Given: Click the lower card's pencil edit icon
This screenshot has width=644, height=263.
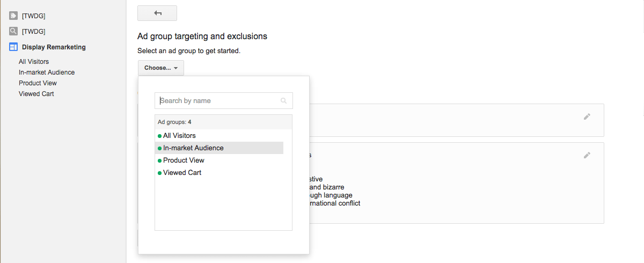Looking at the screenshot, I should (x=587, y=155).
